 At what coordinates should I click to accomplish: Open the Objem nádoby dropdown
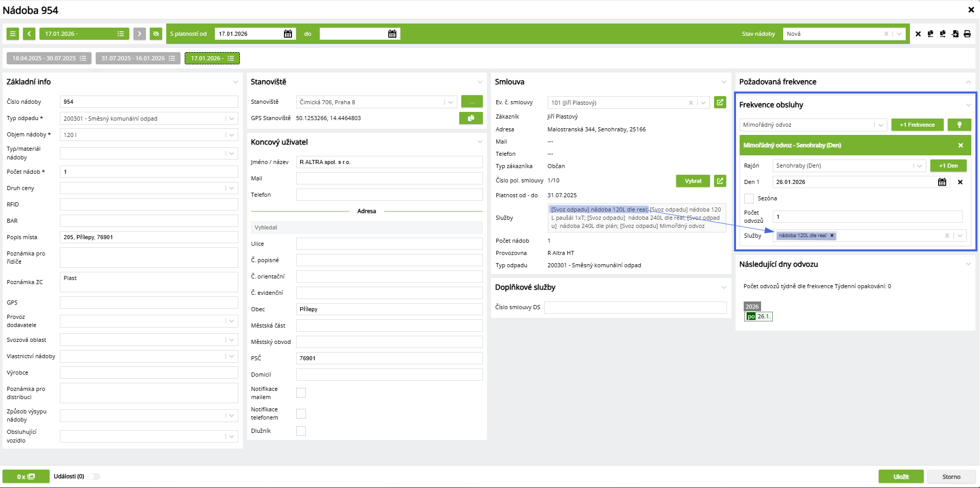coord(232,135)
